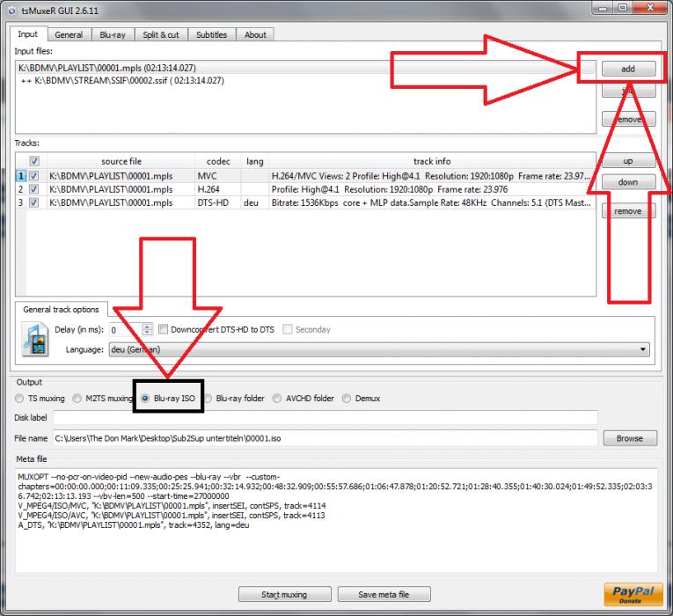
Task: Click the audio track options icon
Action: 35,341
